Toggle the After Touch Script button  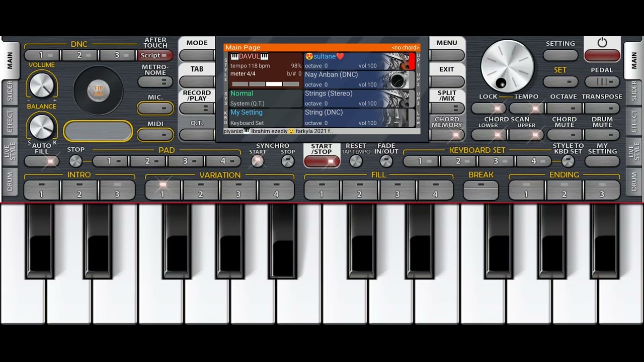point(155,55)
